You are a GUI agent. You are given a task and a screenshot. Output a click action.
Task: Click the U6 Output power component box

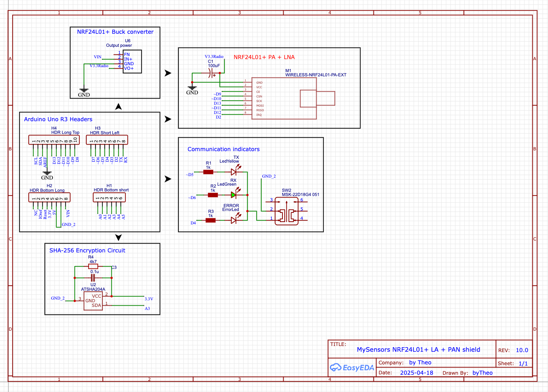[x=132, y=61]
